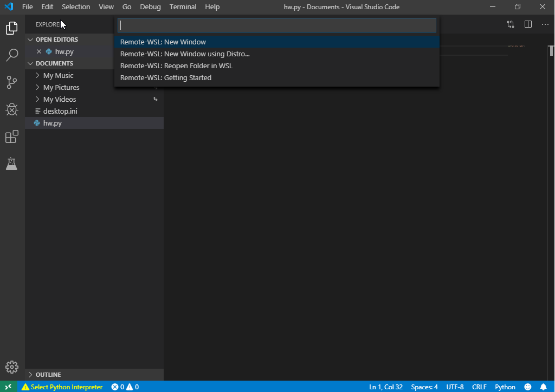
Task: Open the Extensions sidebar icon
Action: tap(12, 136)
